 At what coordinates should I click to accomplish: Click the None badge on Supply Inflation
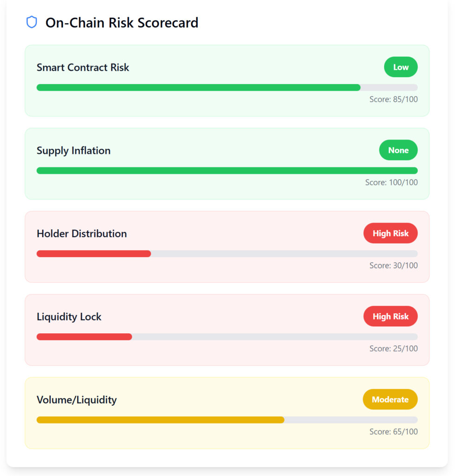tap(398, 150)
